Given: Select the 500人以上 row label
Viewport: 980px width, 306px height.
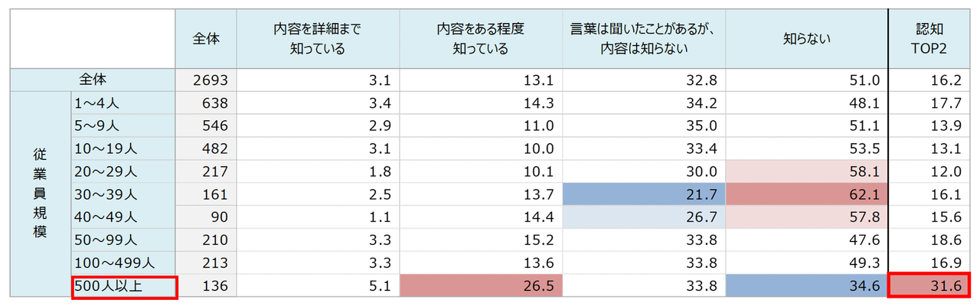Looking at the screenshot, I should coord(124,287).
